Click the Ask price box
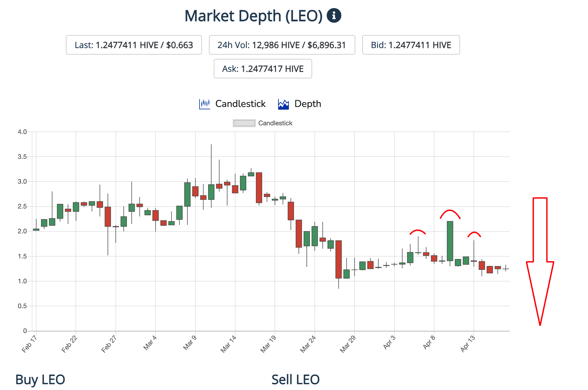Screen dimensions: 588x390 coord(263,69)
